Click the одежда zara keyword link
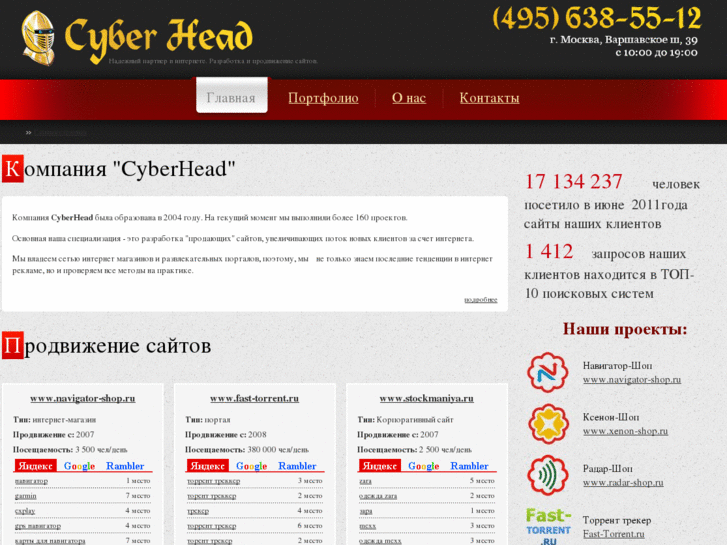 pos(378,496)
